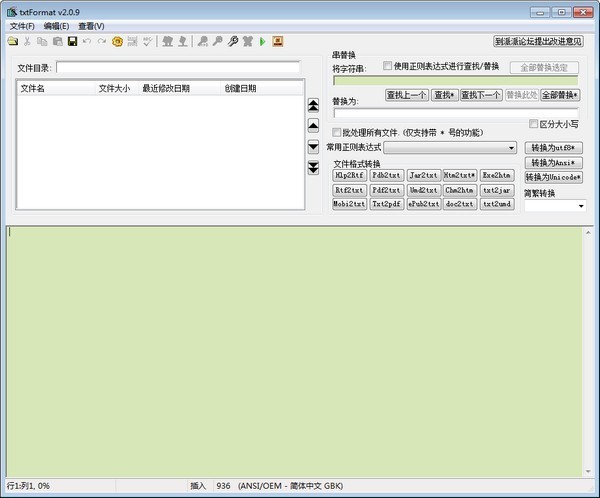Check 批处理所有文件 option

(338, 132)
